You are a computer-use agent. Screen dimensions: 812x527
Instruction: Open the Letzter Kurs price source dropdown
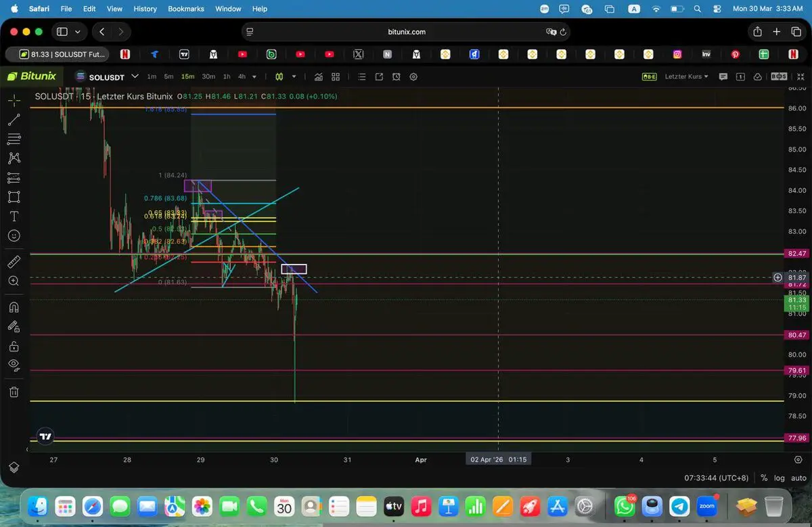click(687, 76)
